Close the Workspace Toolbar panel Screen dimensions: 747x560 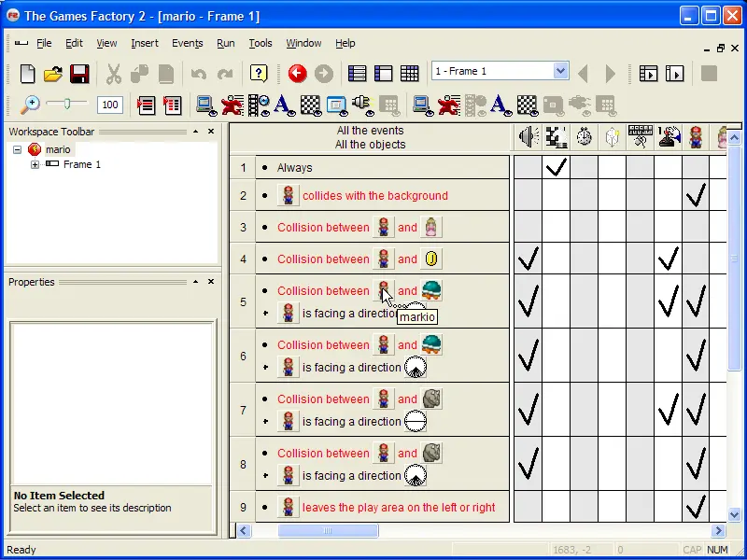click(211, 132)
